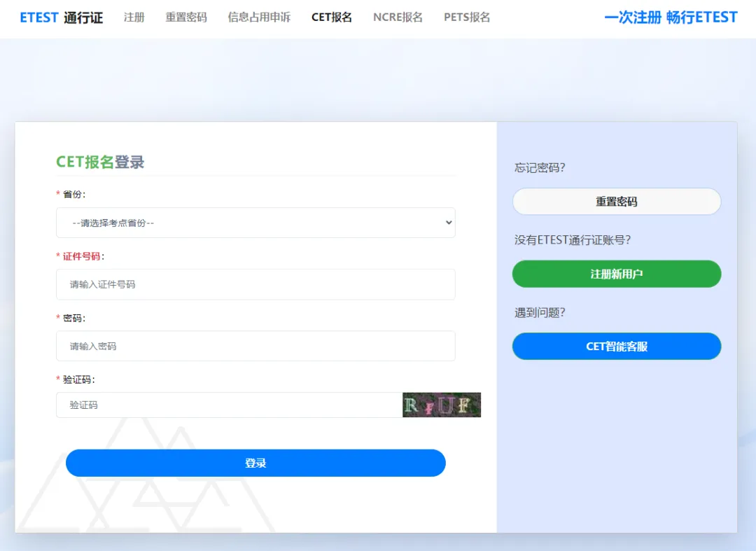Refresh the captcha image
This screenshot has height=551, width=756.
442,405
